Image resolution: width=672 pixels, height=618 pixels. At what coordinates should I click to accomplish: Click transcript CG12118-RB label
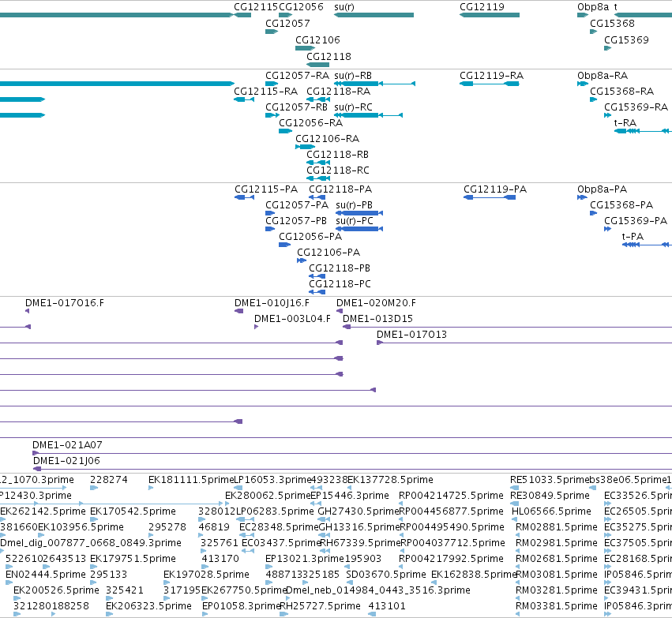pos(338,155)
